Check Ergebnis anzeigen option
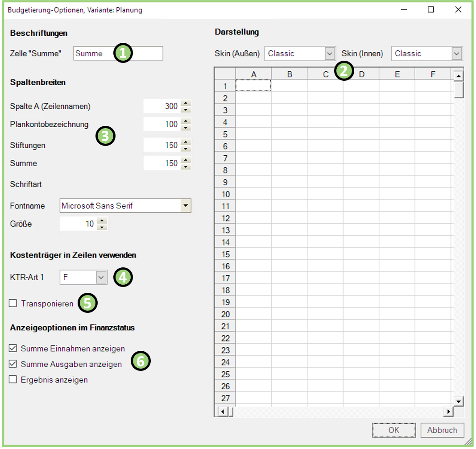This screenshot has height=449, width=476. [x=13, y=380]
